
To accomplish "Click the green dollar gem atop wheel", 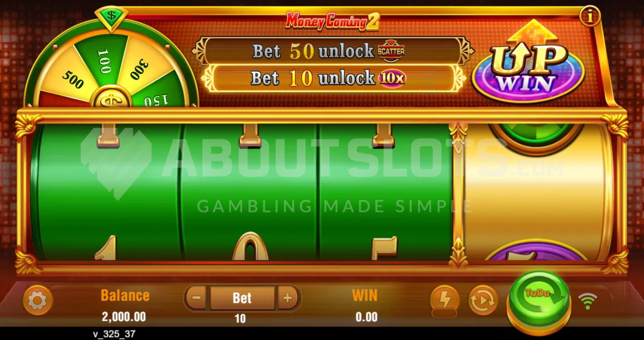I will 112,18.
